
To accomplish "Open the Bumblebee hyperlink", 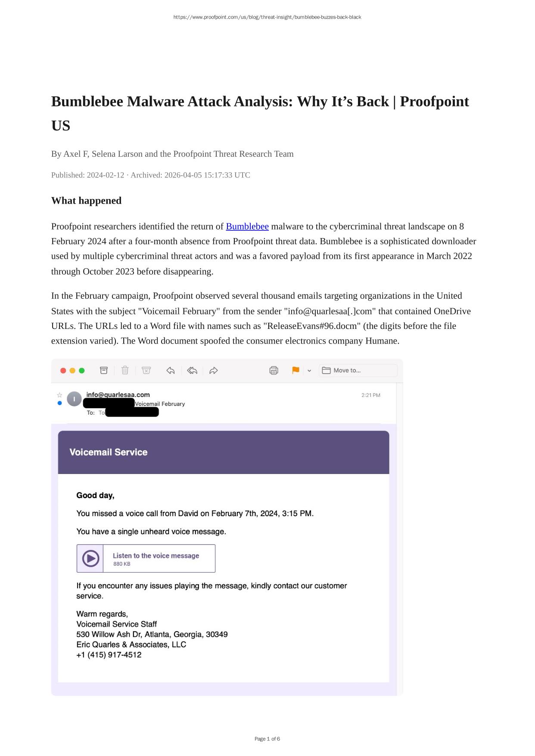I will 247,226.
